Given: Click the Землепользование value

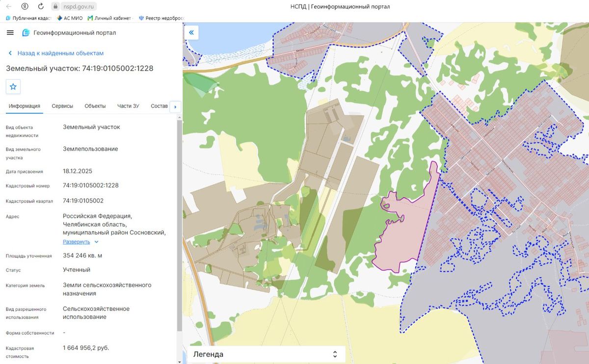Looking at the screenshot, I should click(90, 149).
